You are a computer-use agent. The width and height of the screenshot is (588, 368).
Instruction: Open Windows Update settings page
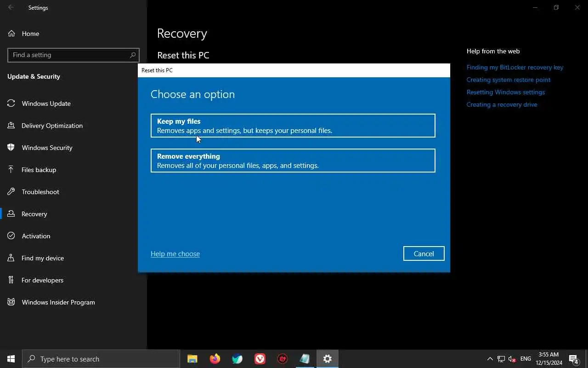73,103
